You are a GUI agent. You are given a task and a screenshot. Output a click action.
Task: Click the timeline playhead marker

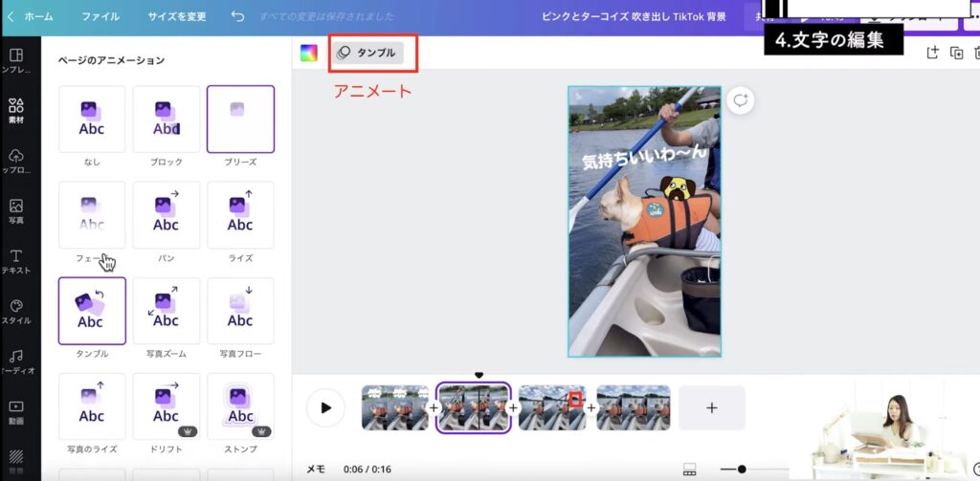click(x=479, y=375)
